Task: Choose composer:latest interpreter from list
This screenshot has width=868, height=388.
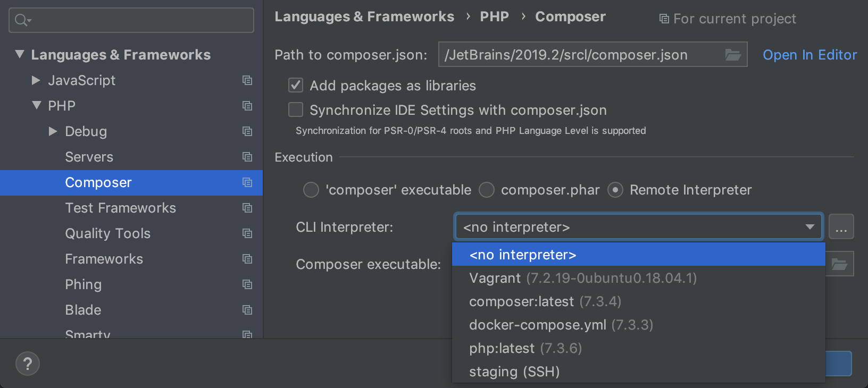Action: [x=639, y=301]
